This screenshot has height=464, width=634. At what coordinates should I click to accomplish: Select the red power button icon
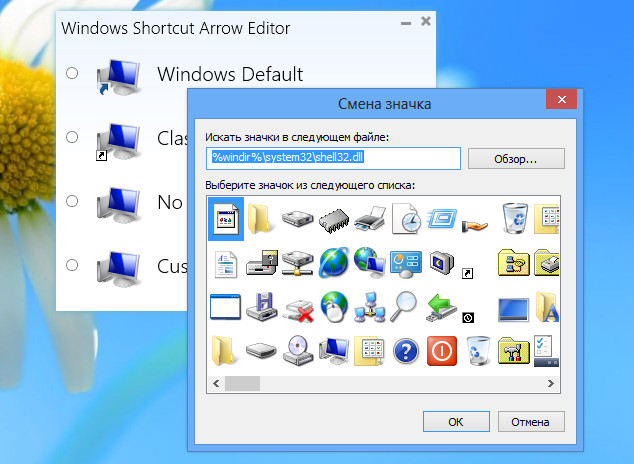pos(442,351)
